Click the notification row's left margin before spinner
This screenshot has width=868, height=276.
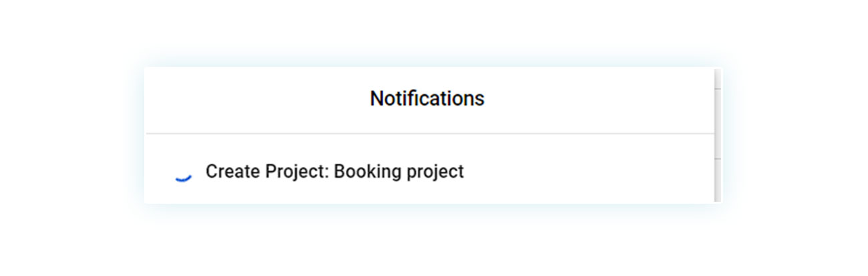[159, 172]
